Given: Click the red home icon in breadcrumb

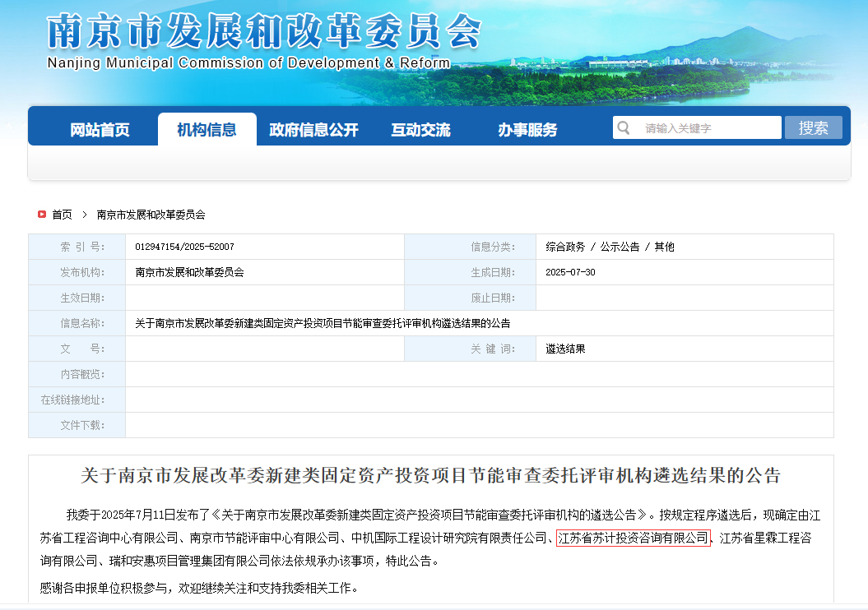Looking at the screenshot, I should coord(41,215).
